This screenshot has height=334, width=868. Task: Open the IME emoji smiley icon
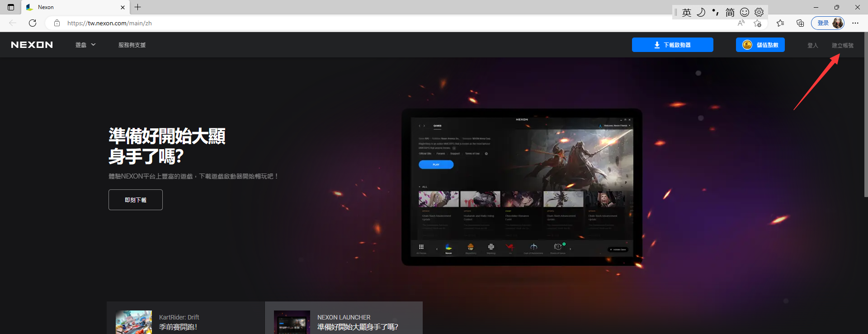pyautogui.click(x=745, y=12)
